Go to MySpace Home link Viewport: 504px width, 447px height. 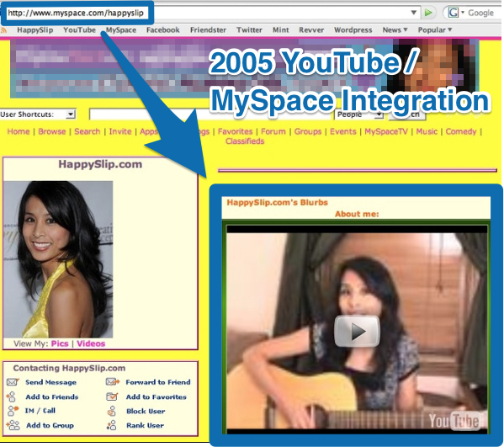coord(19,131)
